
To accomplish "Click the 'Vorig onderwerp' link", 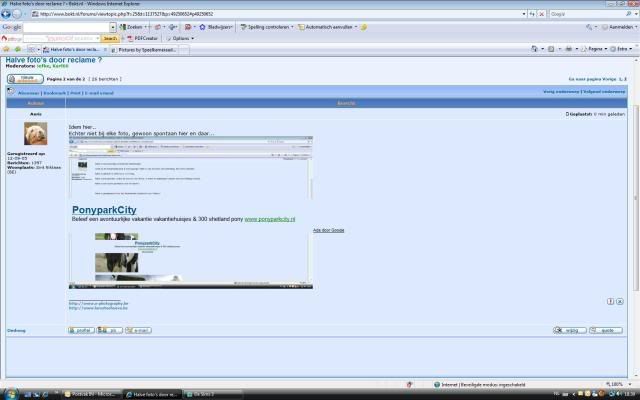I will point(561,92).
